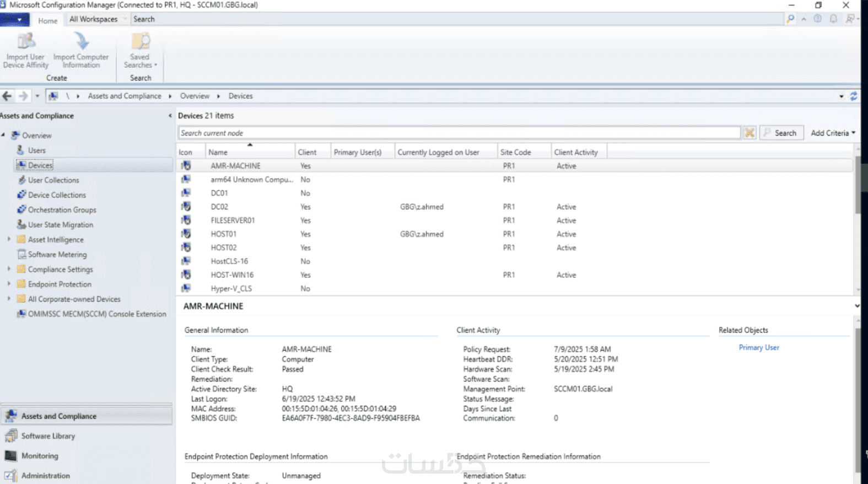Select the arm64 Unknown Computer row
This screenshot has width=868, height=484.
[515, 180]
